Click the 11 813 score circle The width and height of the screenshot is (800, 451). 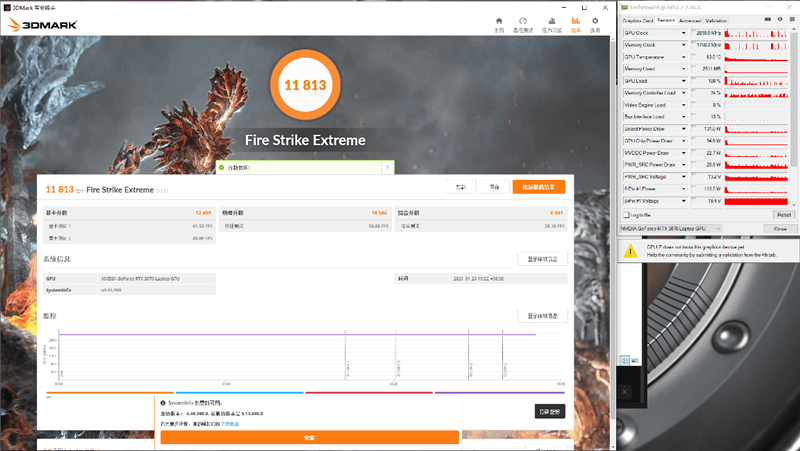[x=305, y=85]
